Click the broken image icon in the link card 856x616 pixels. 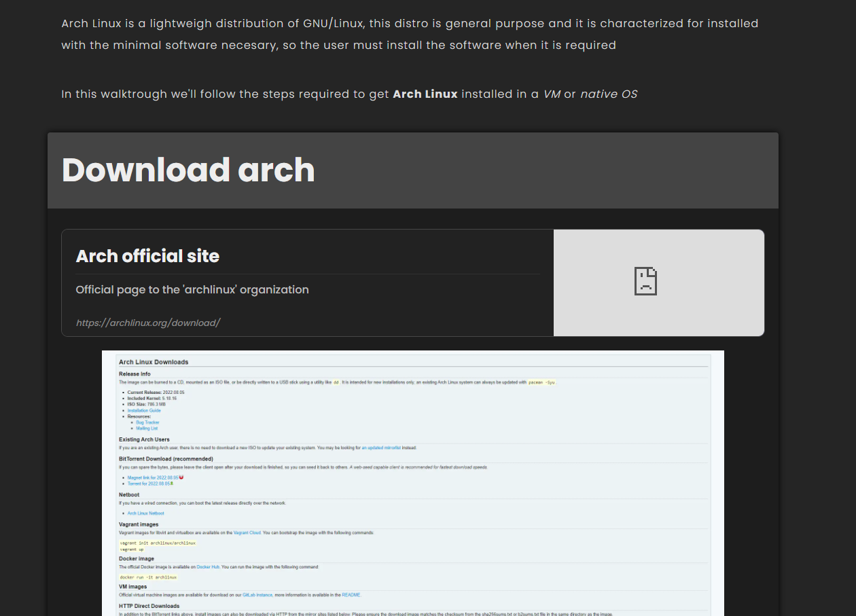(645, 281)
